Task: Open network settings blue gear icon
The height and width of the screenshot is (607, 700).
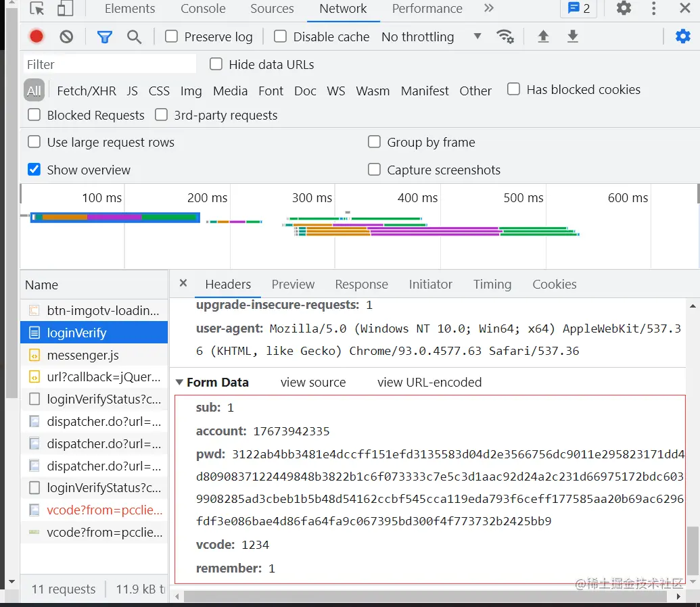Action: [x=682, y=36]
